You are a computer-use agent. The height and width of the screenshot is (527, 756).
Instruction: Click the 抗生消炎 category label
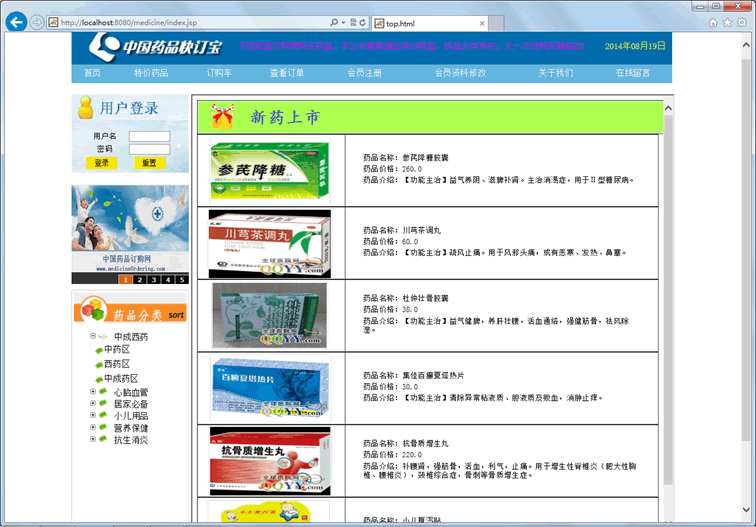point(131,440)
